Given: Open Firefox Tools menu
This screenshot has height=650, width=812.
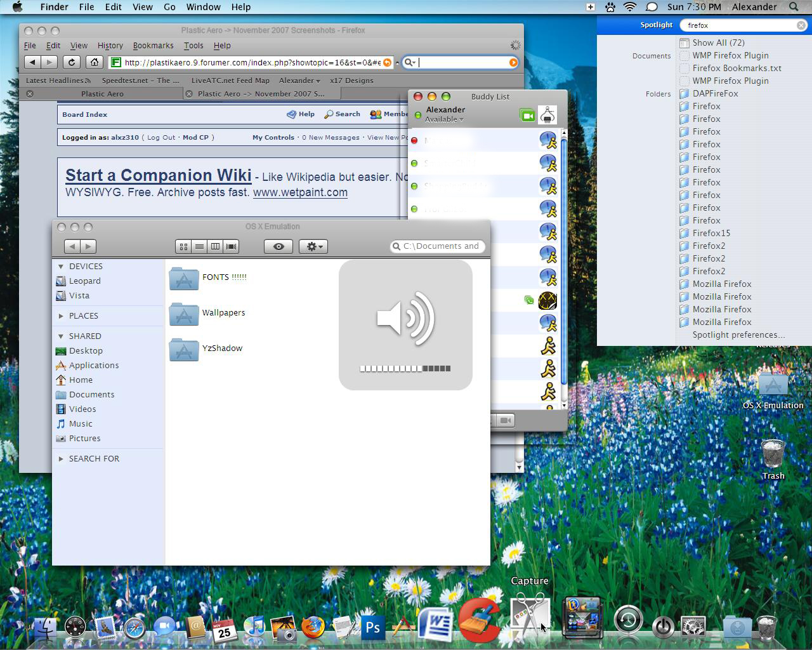Looking at the screenshot, I should click(x=193, y=46).
